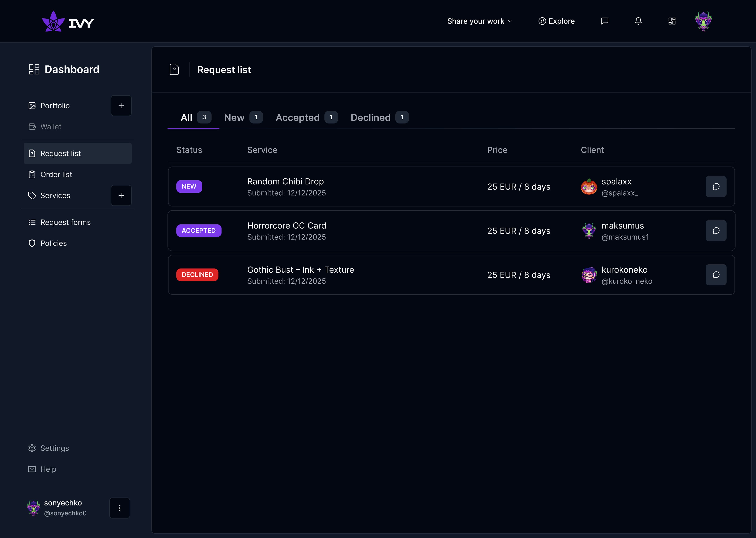Click spalaxx's pumpkin avatar
Screen dimensions: 756x538
pos(589,187)
